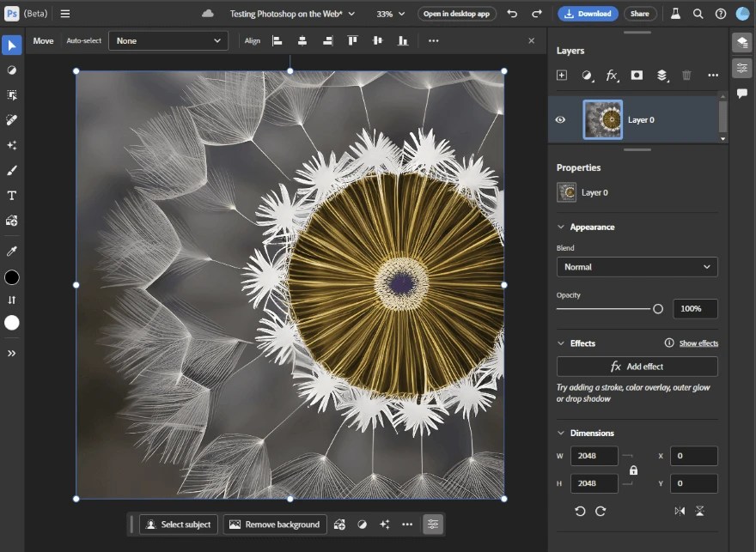The width and height of the screenshot is (756, 552).
Task: Open the Blend mode Normal dropdown
Action: click(637, 267)
